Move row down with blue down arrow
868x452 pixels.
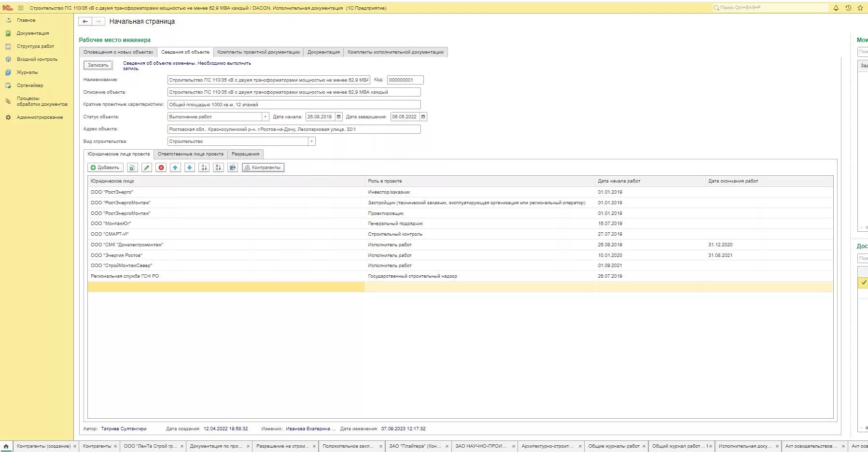(190, 168)
